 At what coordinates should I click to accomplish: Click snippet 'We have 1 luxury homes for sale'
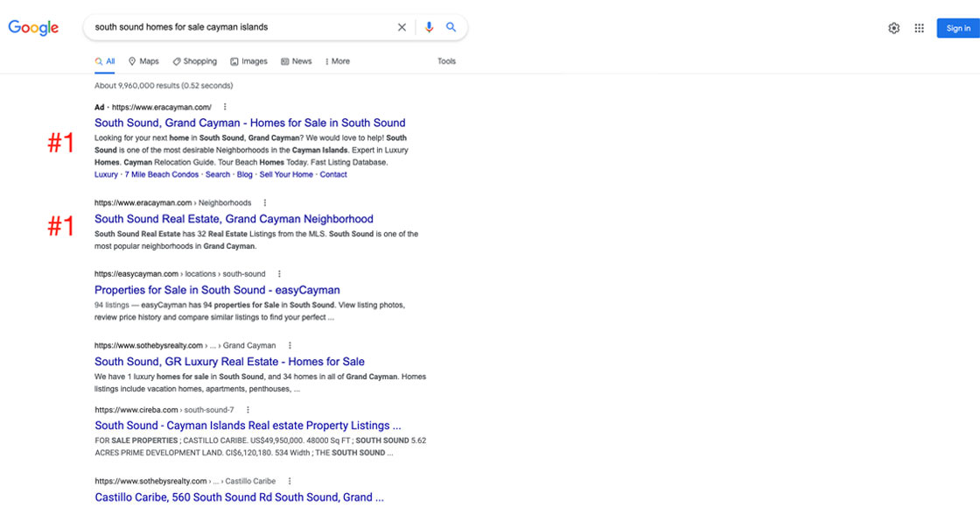coord(151,377)
